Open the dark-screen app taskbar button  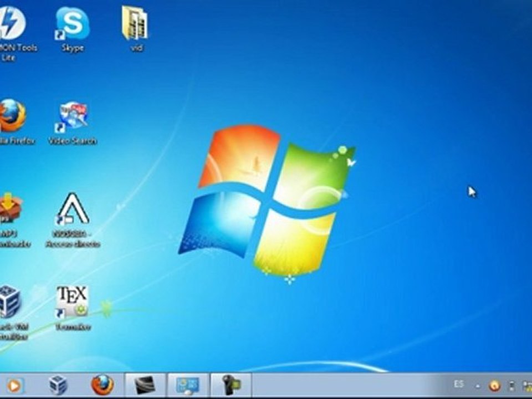coord(145,386)
